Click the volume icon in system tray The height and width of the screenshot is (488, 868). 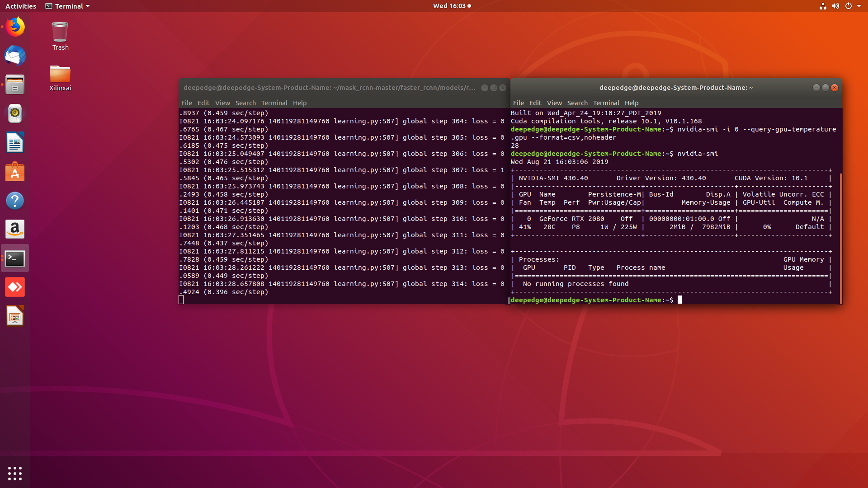(836, 6)
